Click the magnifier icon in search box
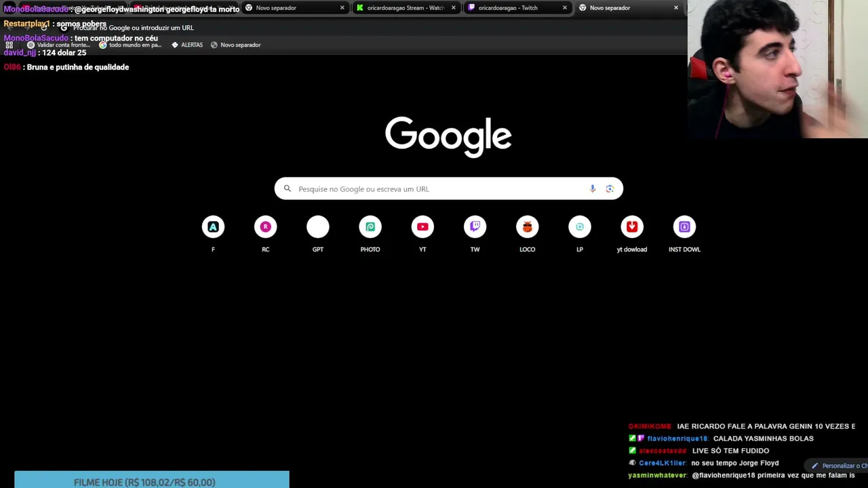Viewport: 868px width, 488px height. (x=288, y=189)
